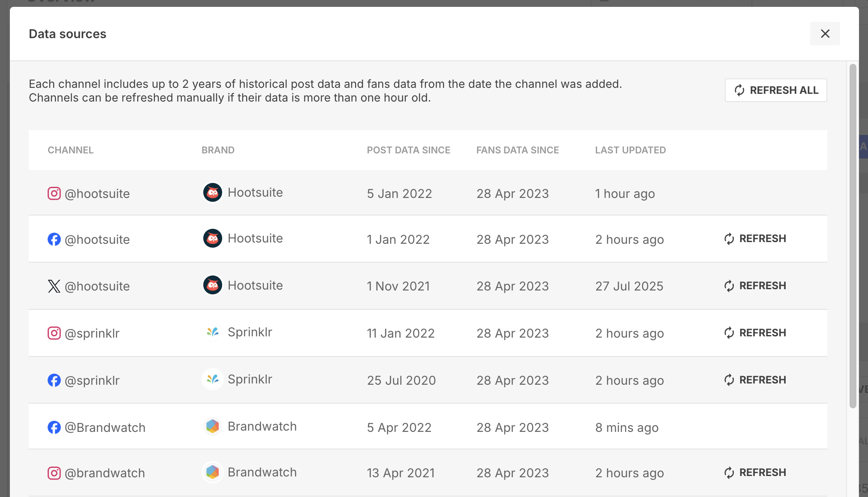This screenshot has width=868, height=497.
Task: Click X icon beside @hootsuite
Action: [x=54, y=286]
